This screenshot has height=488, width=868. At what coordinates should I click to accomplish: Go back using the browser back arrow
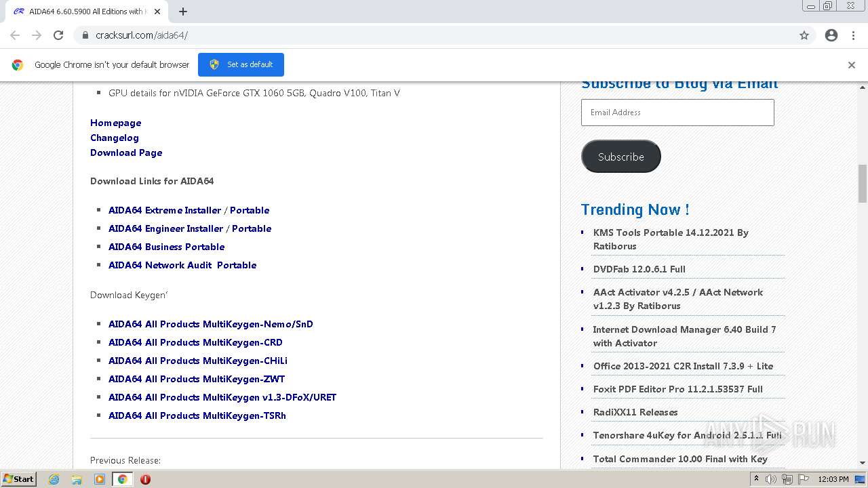(x=15, y=35)
